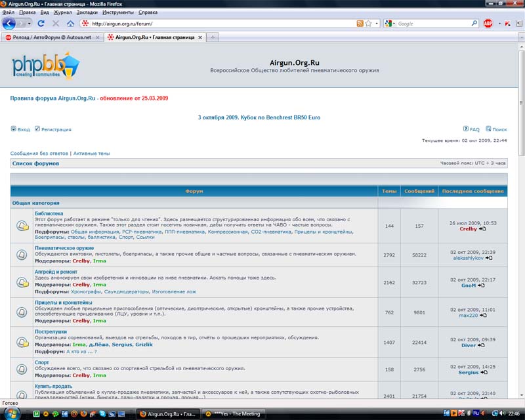
Task: Open the Adblock Plus dropdown arrow
Action: (498, 24)
